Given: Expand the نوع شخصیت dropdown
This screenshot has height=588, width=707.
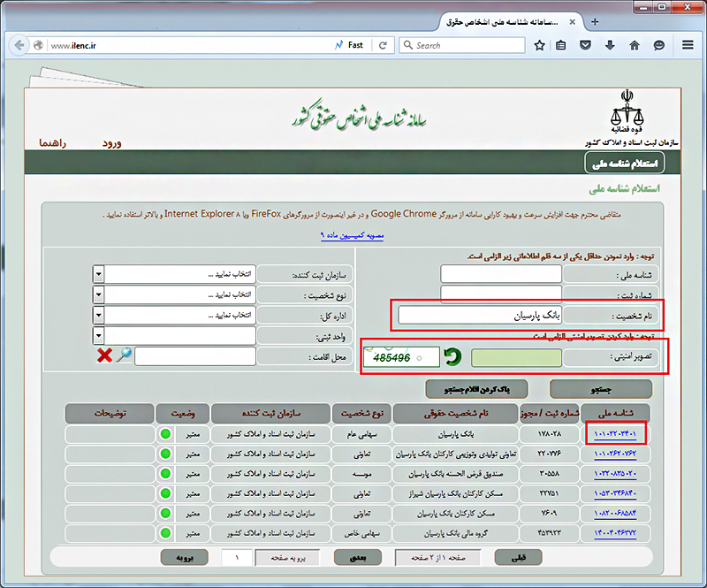Looking at the screenshot, I should pos(98,294).
